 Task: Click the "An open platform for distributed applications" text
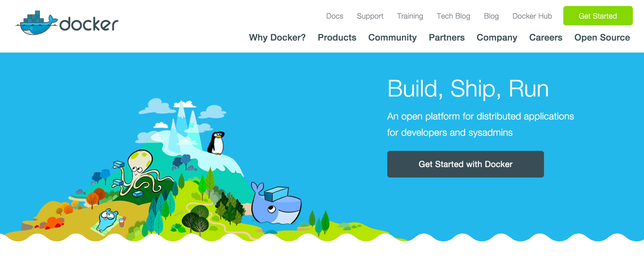[x=481, y=116]
